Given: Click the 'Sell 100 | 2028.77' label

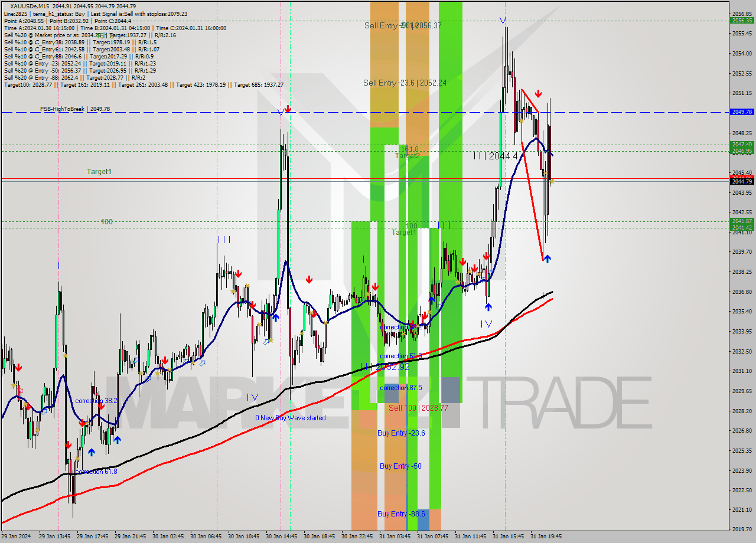Looking at the screenshot, I should [418, 408].
